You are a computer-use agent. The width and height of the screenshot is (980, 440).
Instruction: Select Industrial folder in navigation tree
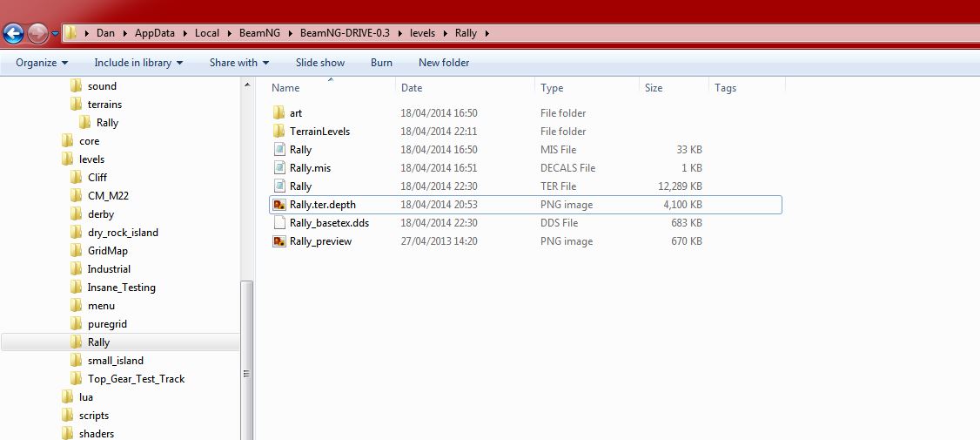coord(109,269)
